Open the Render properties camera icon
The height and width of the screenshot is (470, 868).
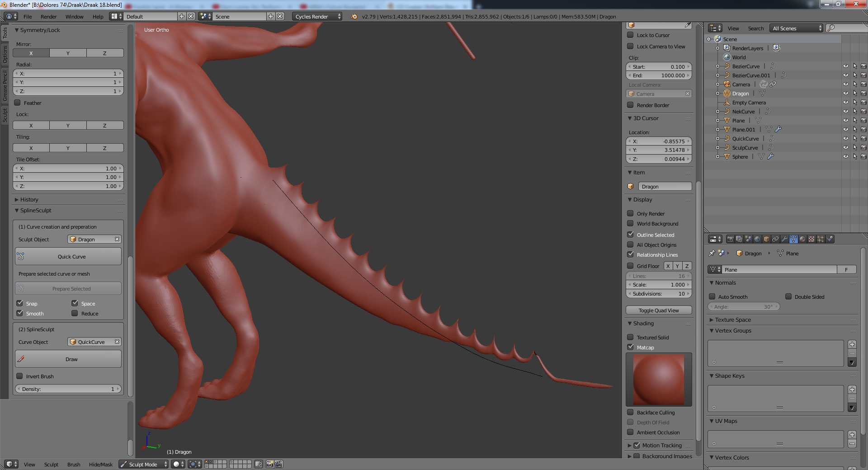click(730, 239)
